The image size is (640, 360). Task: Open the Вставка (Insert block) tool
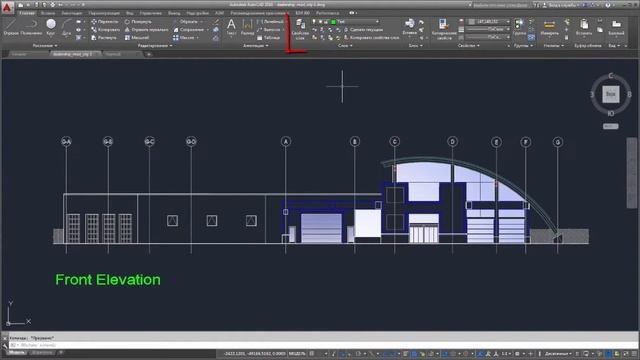click(x=409, y=26)
